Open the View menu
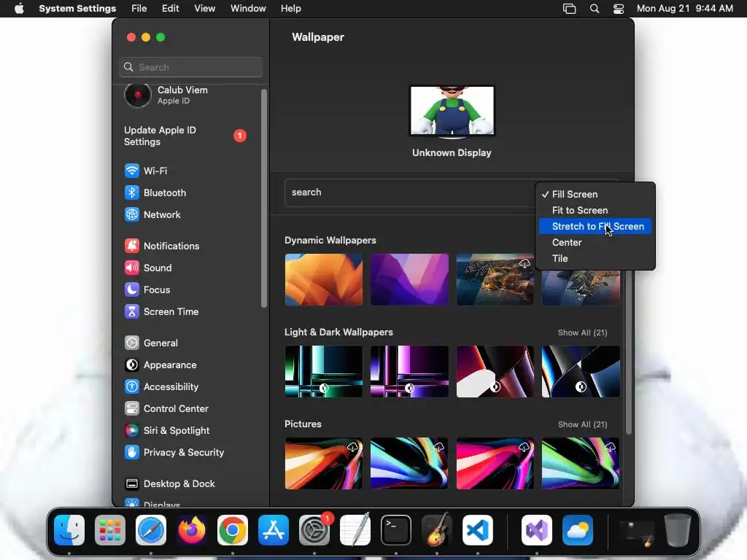The height and width of the screenshot is (560, 747). [204, 9]
